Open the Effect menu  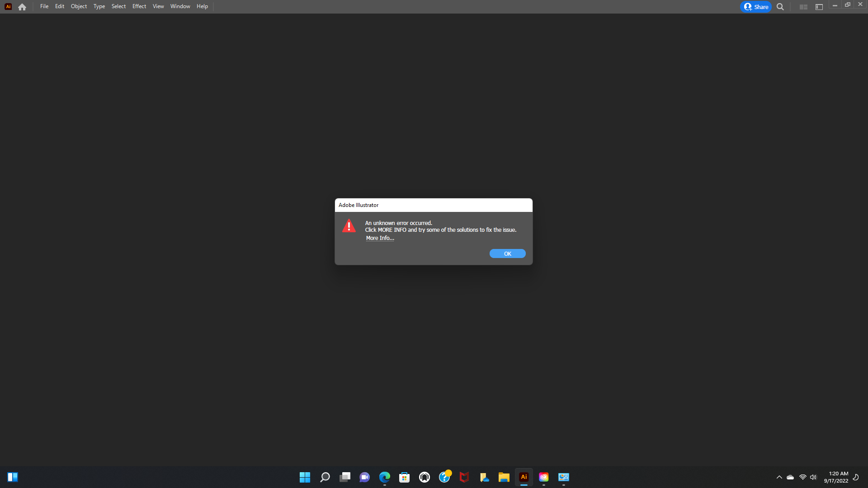138,6
